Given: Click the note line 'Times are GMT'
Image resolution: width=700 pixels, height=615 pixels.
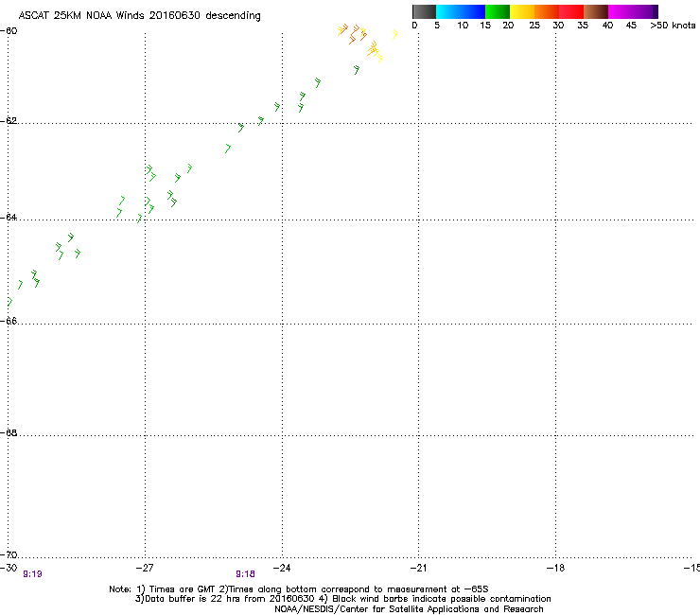Looking at the screenshot, I should click(x=182, y=589).
